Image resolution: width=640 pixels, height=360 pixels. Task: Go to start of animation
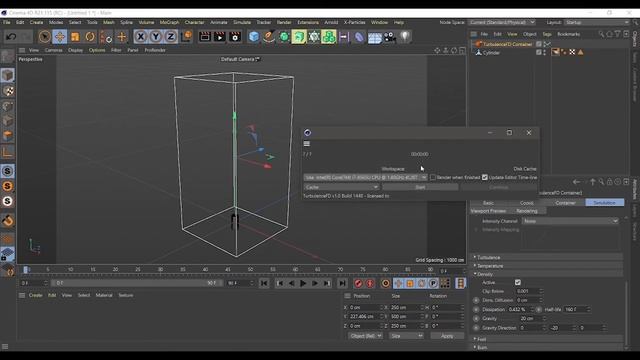pyautogui.click(x=264, y=283)
